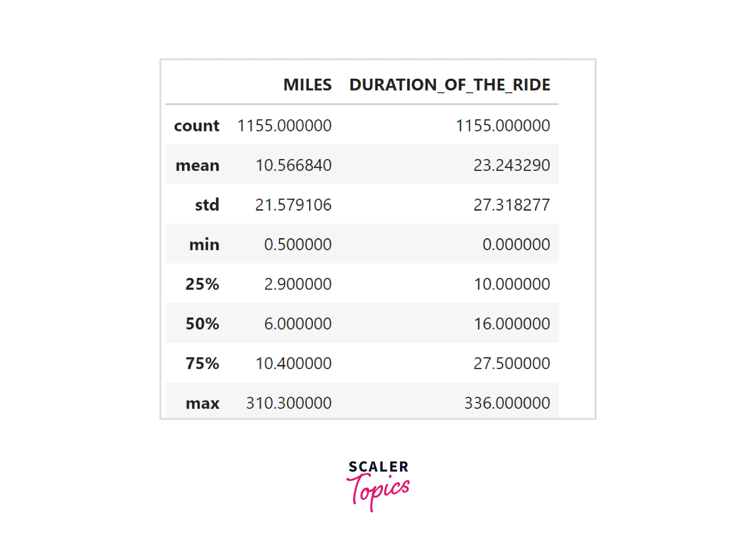Viewport: 756px width, 555px height.
Task: Select the MILES min value 0.500000
Action: [298, 245]
